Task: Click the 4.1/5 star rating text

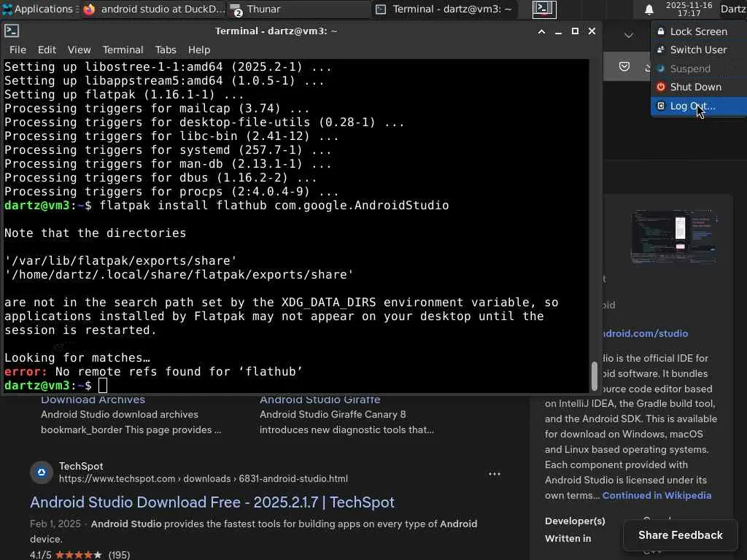Action: [x=41, y=555]
